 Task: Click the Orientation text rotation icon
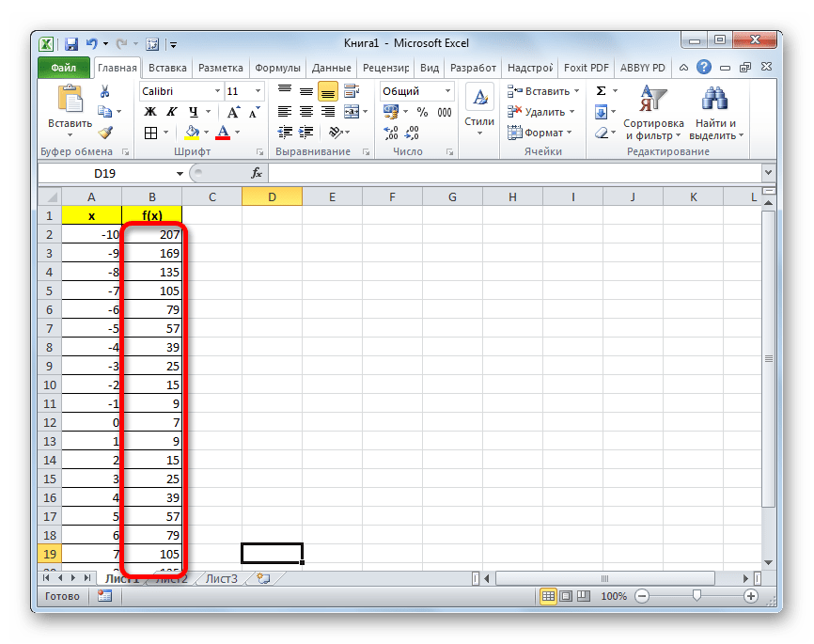[x=336, y=133]
